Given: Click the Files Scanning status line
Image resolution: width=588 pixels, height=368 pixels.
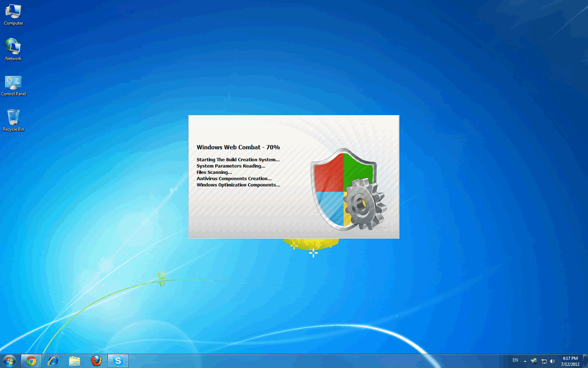Looking at the screenshot, I should [x=214, y=172].
